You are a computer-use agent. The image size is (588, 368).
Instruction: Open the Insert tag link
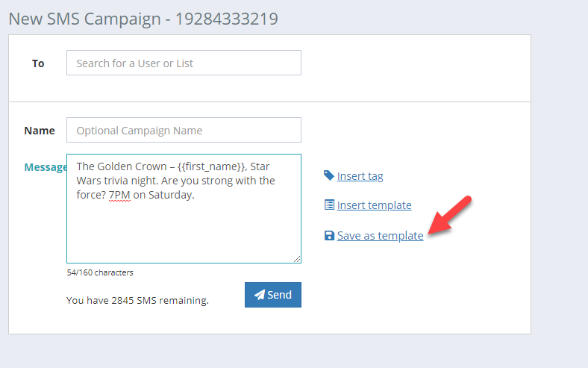(x=360, y=176)
